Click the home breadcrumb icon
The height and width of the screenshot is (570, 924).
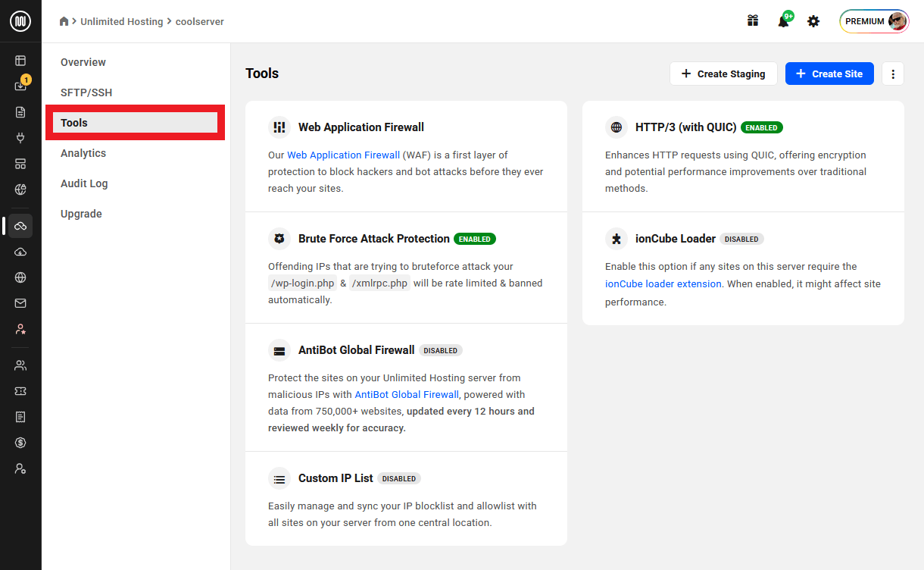tap(64, 21)
